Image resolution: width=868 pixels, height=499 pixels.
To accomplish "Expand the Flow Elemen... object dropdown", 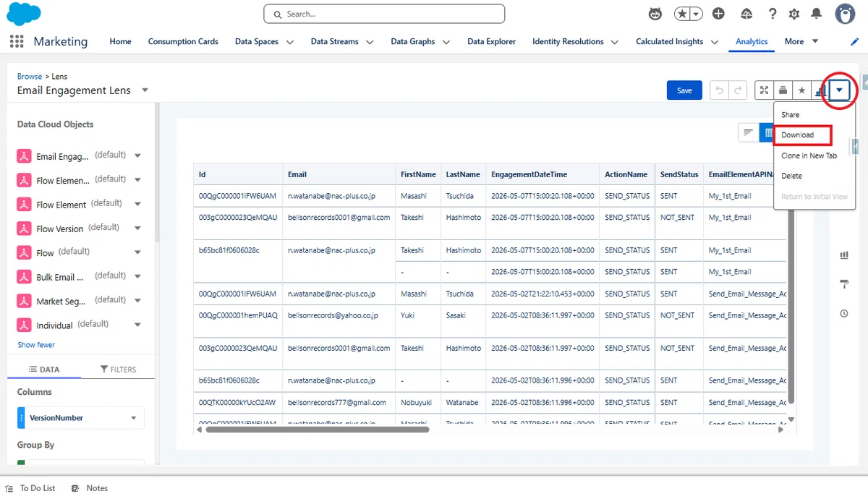I will coord(137,180).
